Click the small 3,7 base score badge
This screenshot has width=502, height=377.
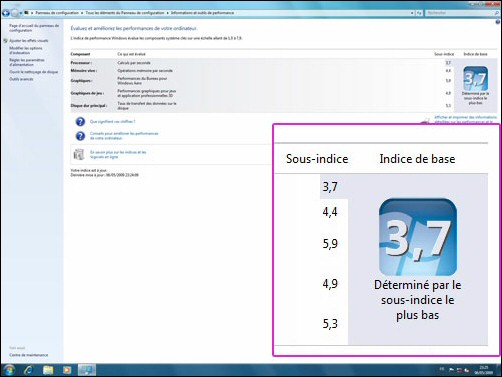pos(475,78)
